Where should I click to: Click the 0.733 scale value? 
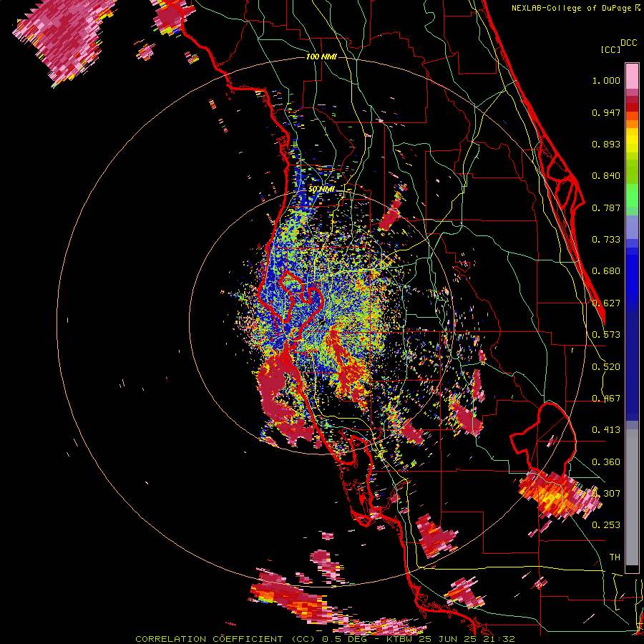pyautogui.click(x=606, y=240)
